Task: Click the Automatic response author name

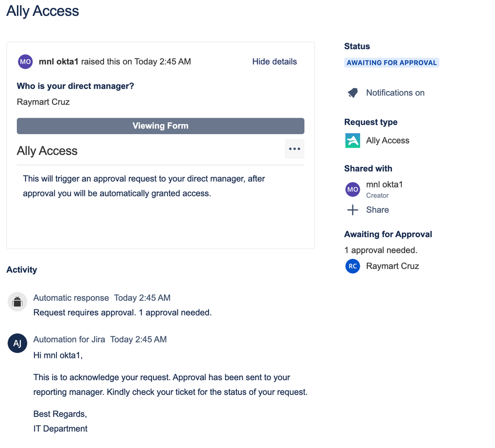Action: pos(71,298)
